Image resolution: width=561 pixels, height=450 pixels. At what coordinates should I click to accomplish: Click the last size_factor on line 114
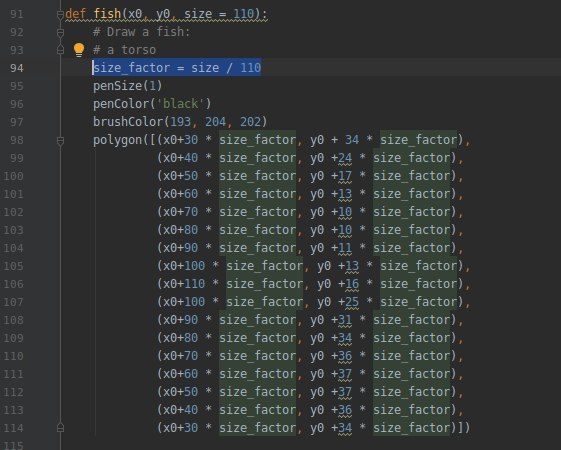coord(411,428)
